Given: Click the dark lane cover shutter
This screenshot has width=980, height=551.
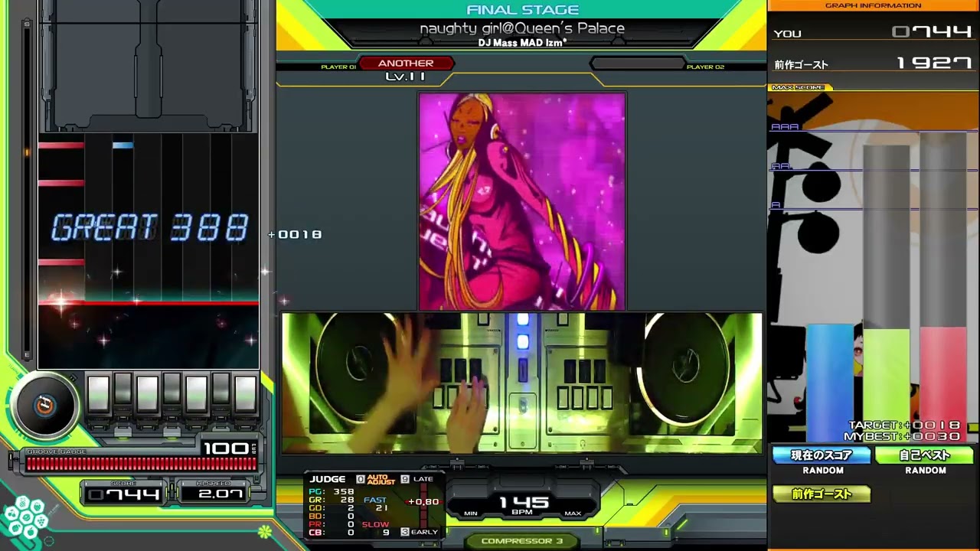Looking at the screenshot, I should (149, 67).
